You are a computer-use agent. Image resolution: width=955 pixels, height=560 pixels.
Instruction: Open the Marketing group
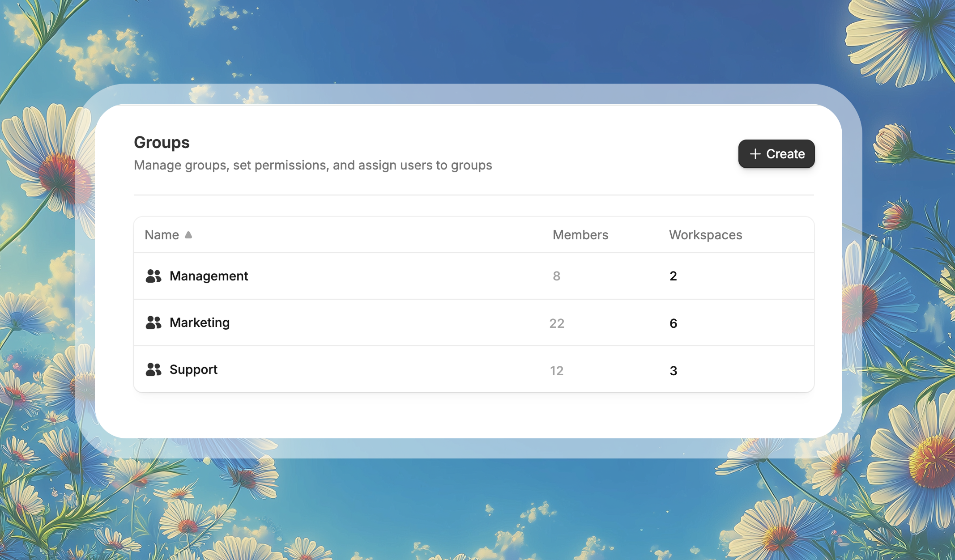(x=200, y=322)
